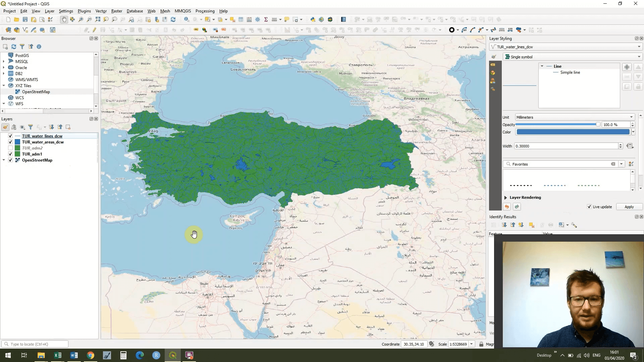Open the Python console icon

313,19
